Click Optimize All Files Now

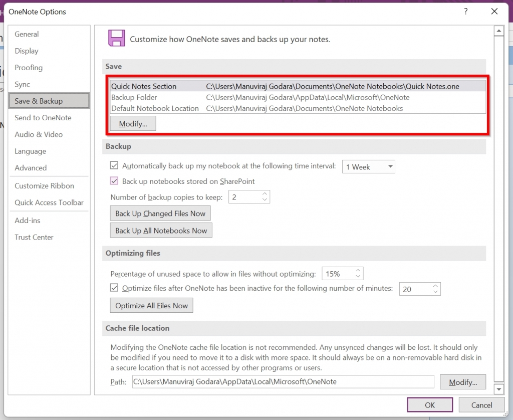151,305
